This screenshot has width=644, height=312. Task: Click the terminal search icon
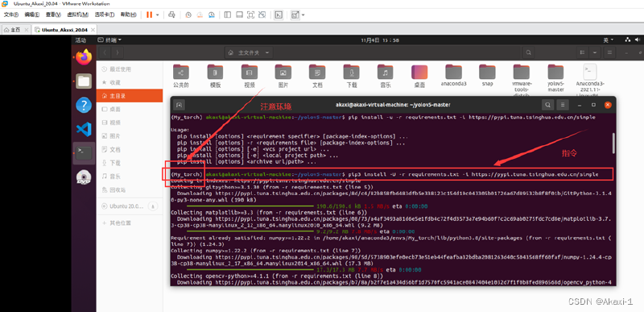547,106
